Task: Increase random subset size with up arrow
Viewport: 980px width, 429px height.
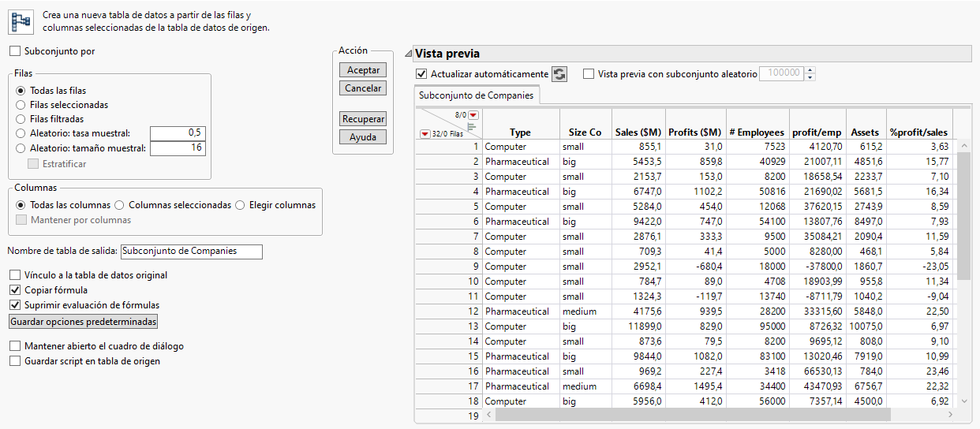Action: tap(810, 70)
